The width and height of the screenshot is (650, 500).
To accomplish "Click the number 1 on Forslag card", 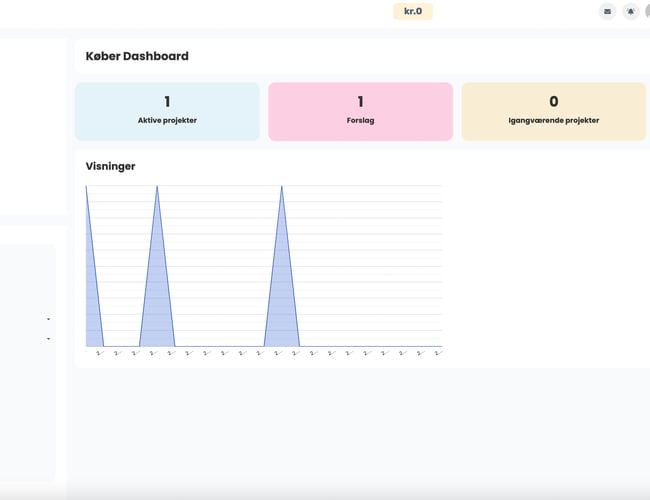I will [x=360, y=102].
